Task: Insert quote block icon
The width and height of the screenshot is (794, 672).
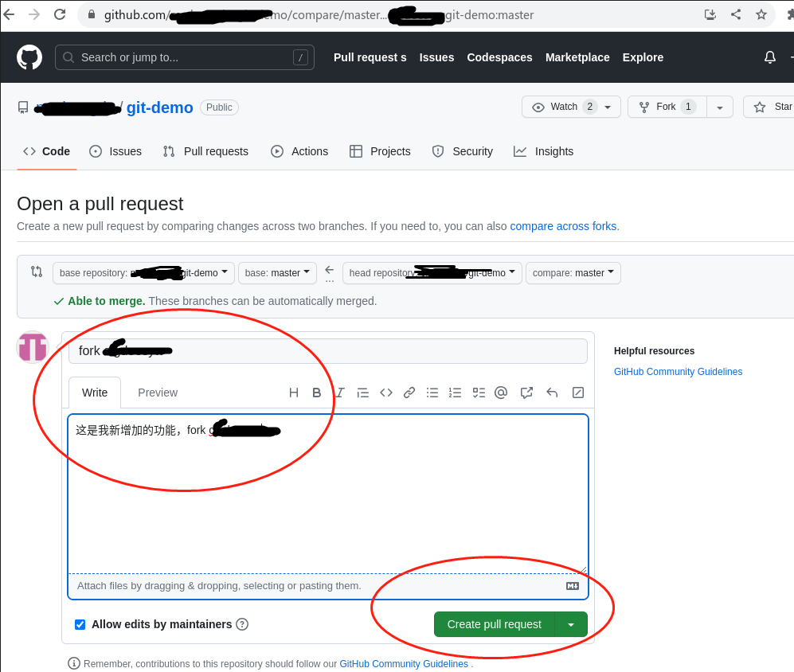Action: [x=362, y=393]
